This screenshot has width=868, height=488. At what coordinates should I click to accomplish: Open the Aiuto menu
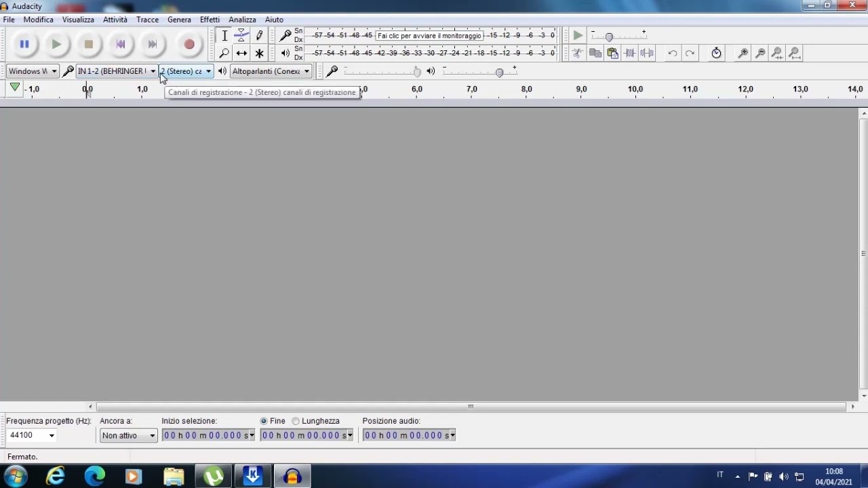[274, 20]
